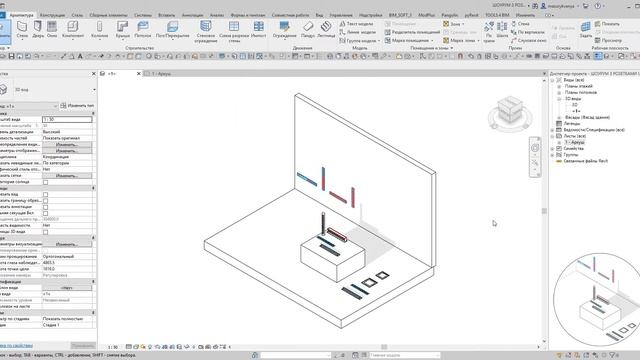Screen dimensions: 640x360
Task: Select the Стеновое ограждение curtain system tool
Action: pyautogui.click(x=205, y=31)
